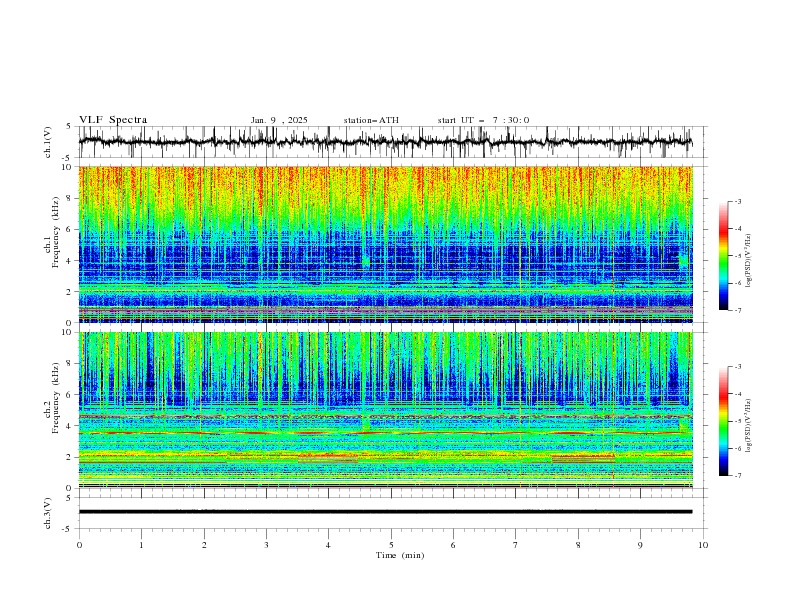
Task: Click the '3' tick on the time axis
Action: pos(266,545)
